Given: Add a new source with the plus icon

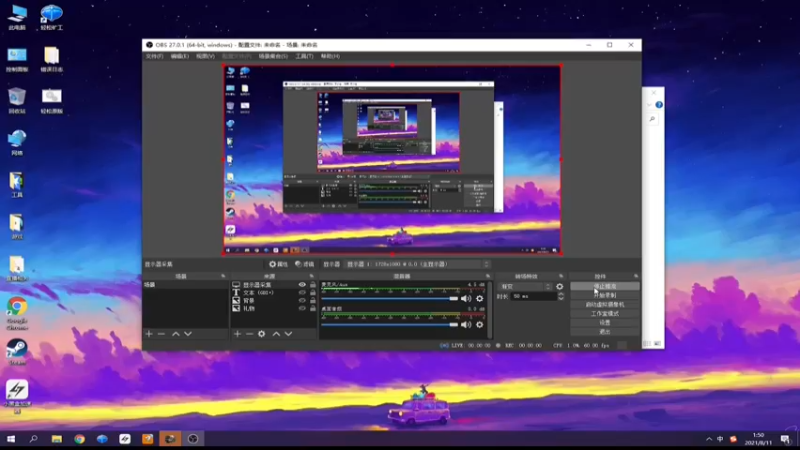Looking at the screenshot, I should [x=237, y=334].
